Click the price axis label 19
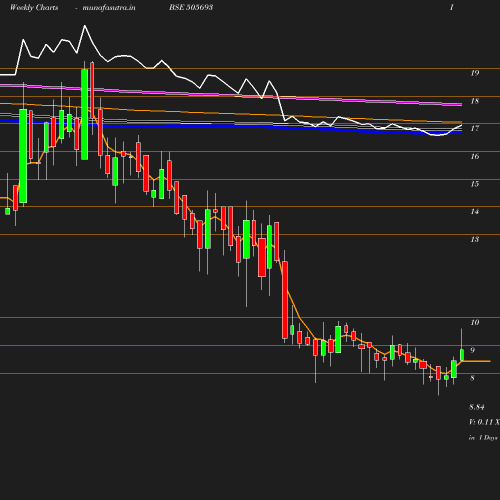Viewport: 500px width, 500px height. [475, 73]
